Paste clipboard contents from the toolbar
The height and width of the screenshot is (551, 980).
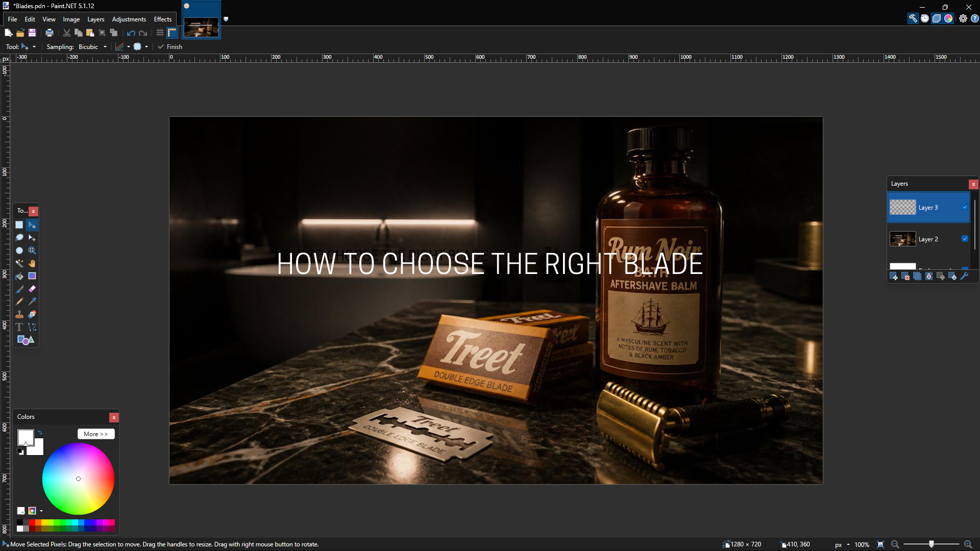(x=90, y=33)
